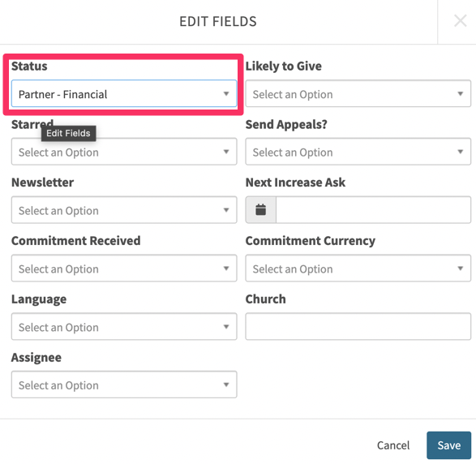
Task: Open the Language selection dropdown
Action: 124,327
